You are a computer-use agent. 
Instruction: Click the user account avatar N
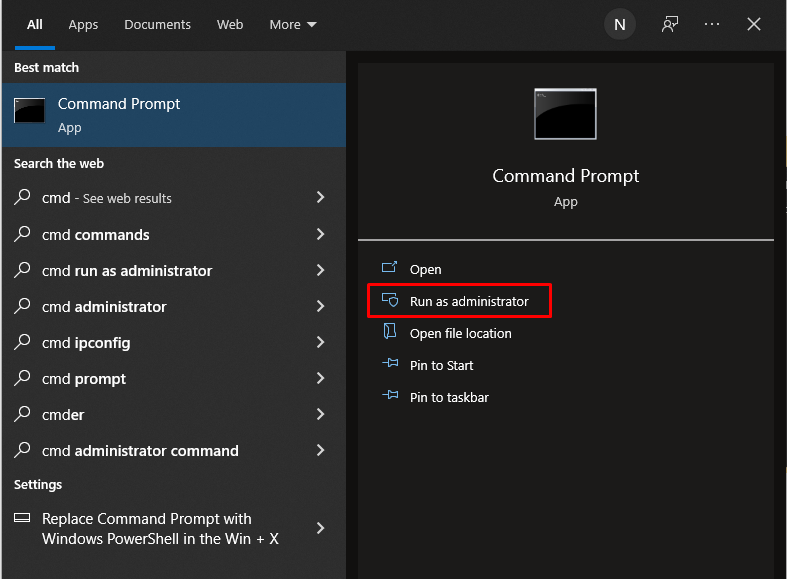pyautogui.click(x=620, y=25)
